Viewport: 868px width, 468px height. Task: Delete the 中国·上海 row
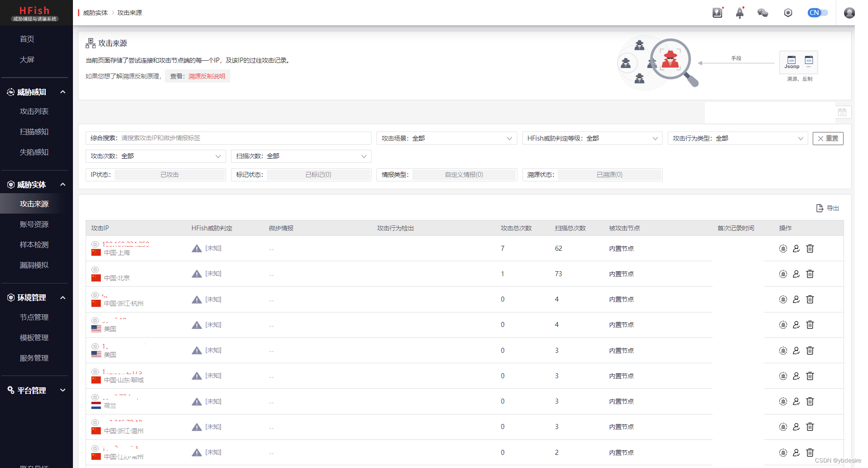810,249
